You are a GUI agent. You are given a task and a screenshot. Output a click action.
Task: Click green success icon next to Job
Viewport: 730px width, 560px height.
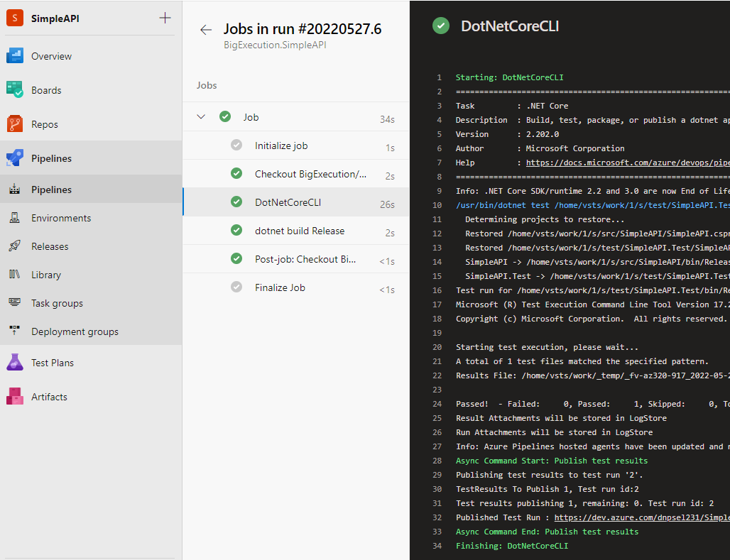[225, 117]
